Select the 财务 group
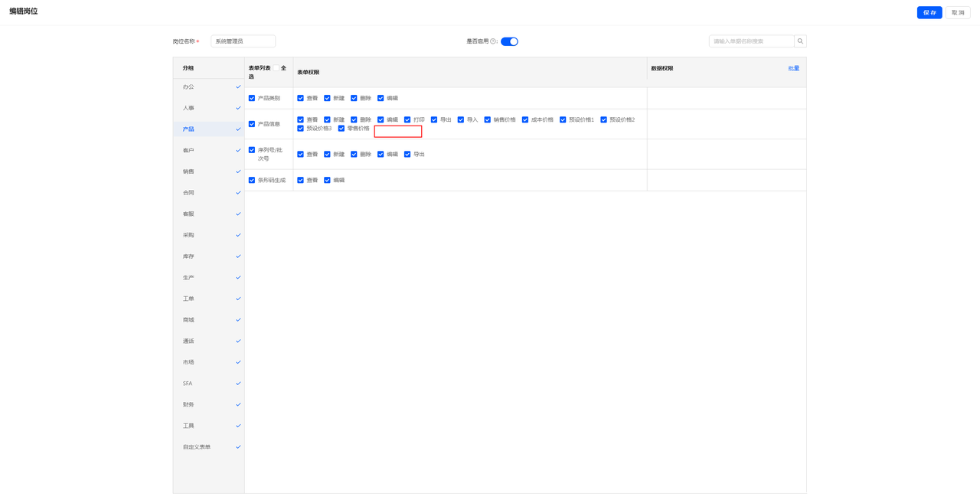This screenshot has height=503, width=980. tap(208, 405)
